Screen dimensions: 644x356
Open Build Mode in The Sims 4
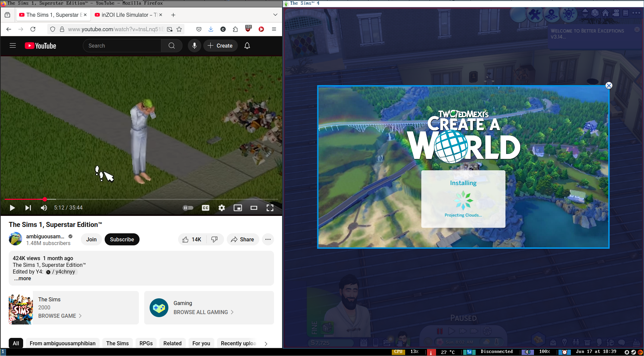coord(535,15)
